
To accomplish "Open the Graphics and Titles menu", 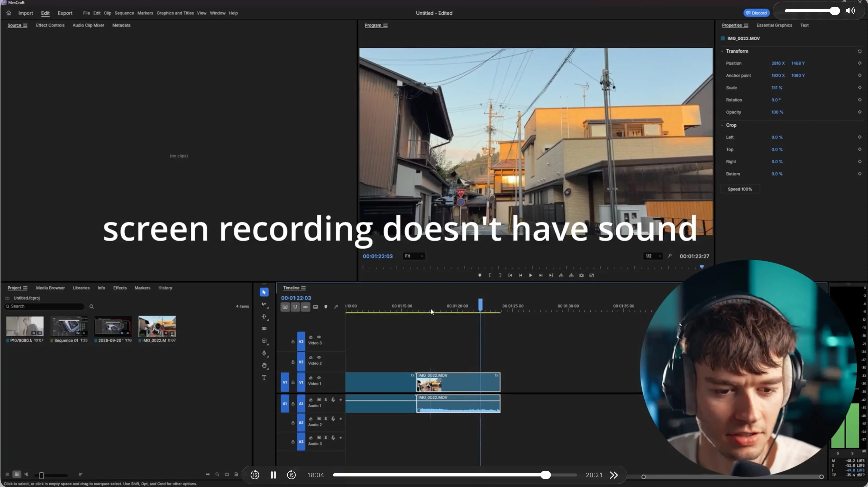I will [x=175, y=13].
